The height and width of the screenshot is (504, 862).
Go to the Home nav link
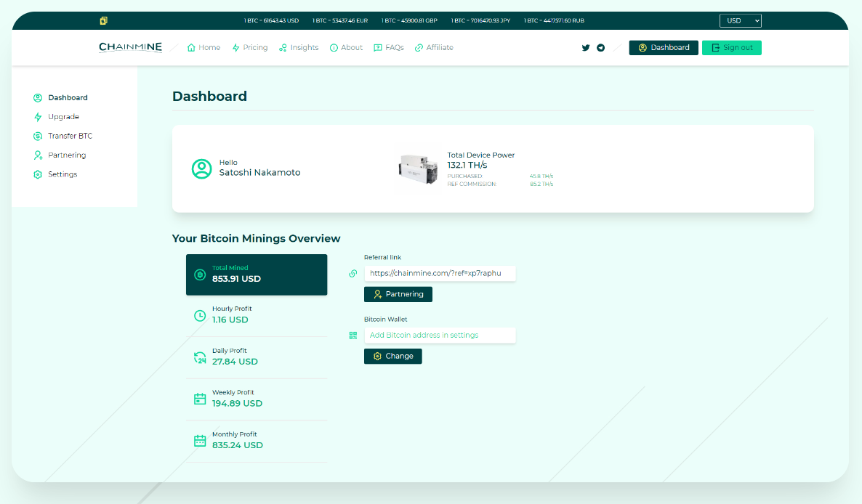(x=204, y=48)
